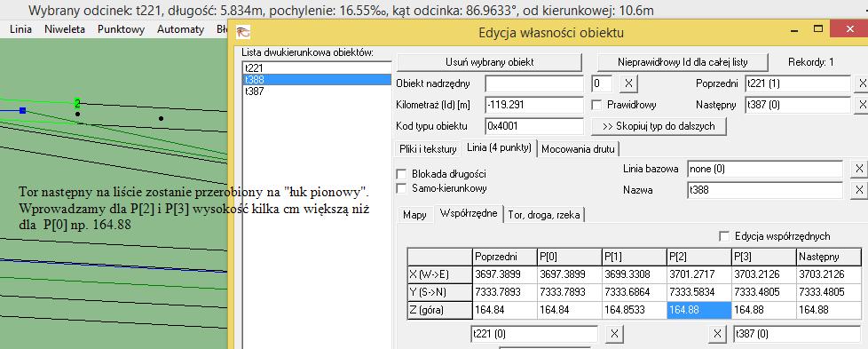The height and width of the screenshot is (349, 868).
Task: Click Y cell 7333.6864 under P[1]
Action: point(634,292)
